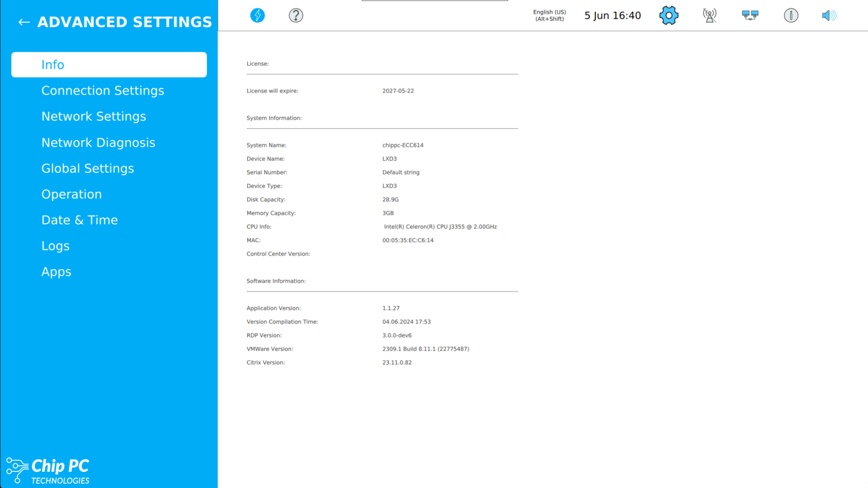Click the settings gear icon
Image resolution: width=868 pixels, height=488 pixels.
tap(669, 15)
